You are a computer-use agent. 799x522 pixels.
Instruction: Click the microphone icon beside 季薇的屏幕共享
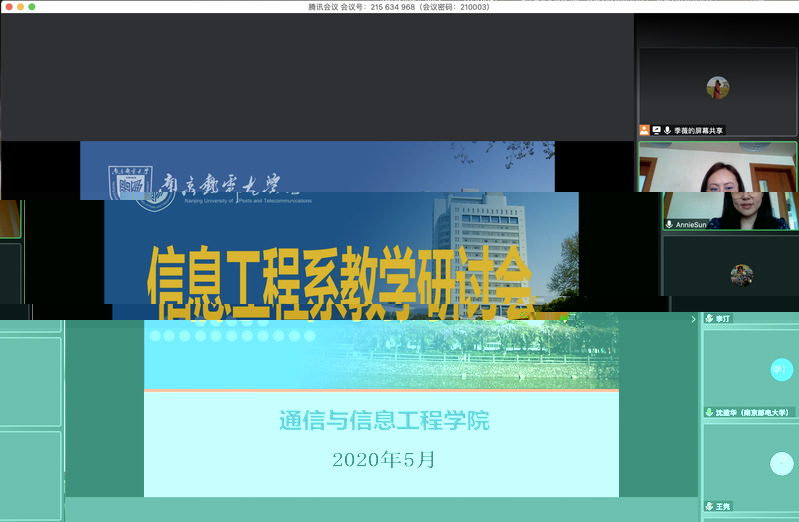[667, 130]
